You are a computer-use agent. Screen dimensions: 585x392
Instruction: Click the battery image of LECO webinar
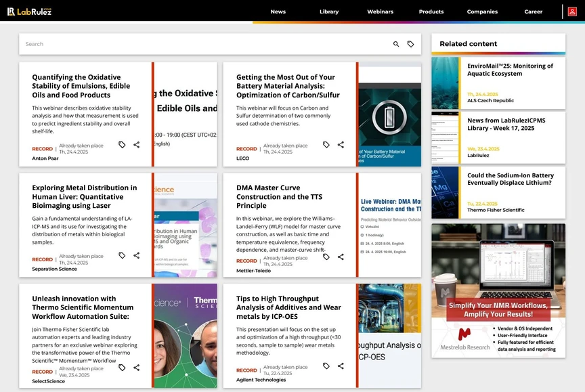pyautogui.click(x=390, y=114)
